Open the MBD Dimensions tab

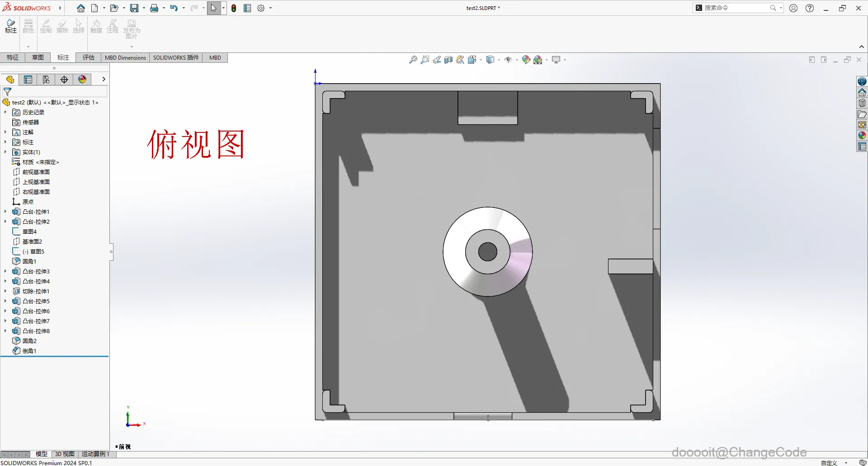(125, 57)
